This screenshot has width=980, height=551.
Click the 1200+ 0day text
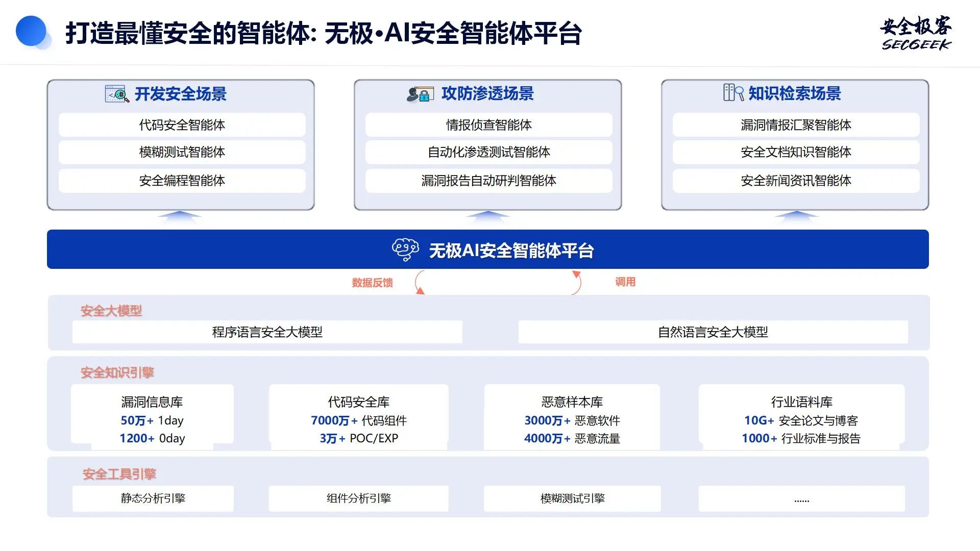pyautogui.click(x=152, y=438)
